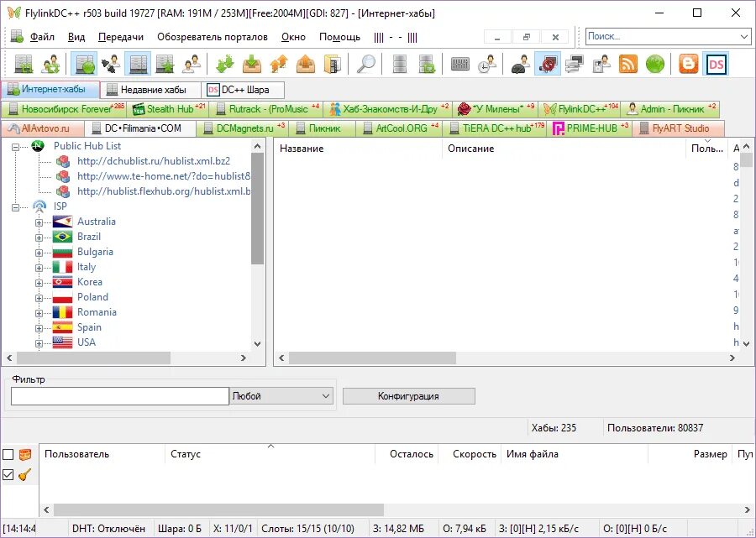Sort by the Название column header
756x538 pixels.
(x=358, y=149)
